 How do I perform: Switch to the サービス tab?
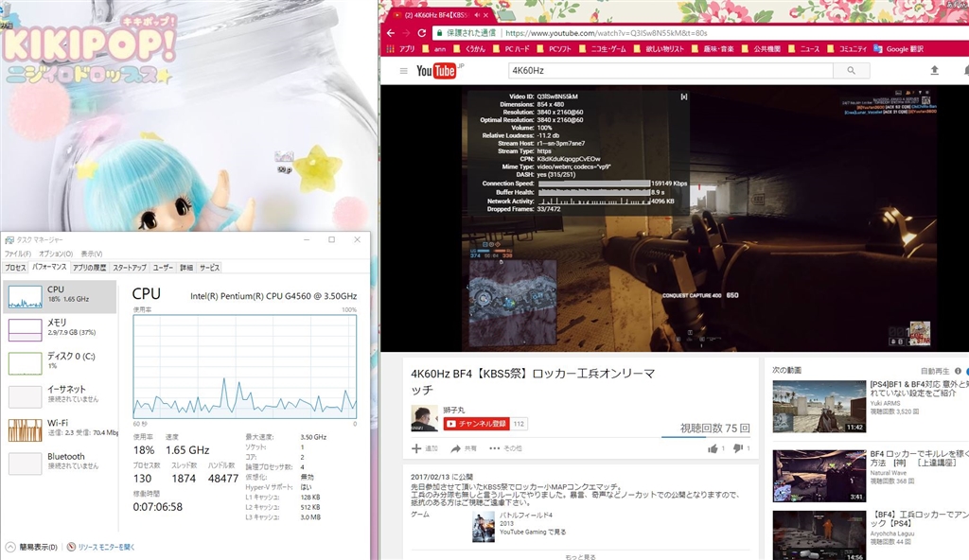point(209,268)
